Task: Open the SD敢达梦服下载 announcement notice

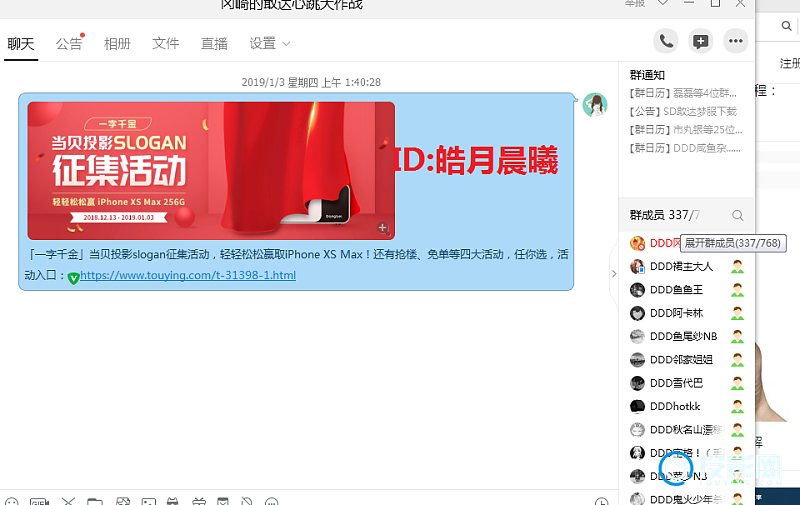Action: tap(690, 112)
